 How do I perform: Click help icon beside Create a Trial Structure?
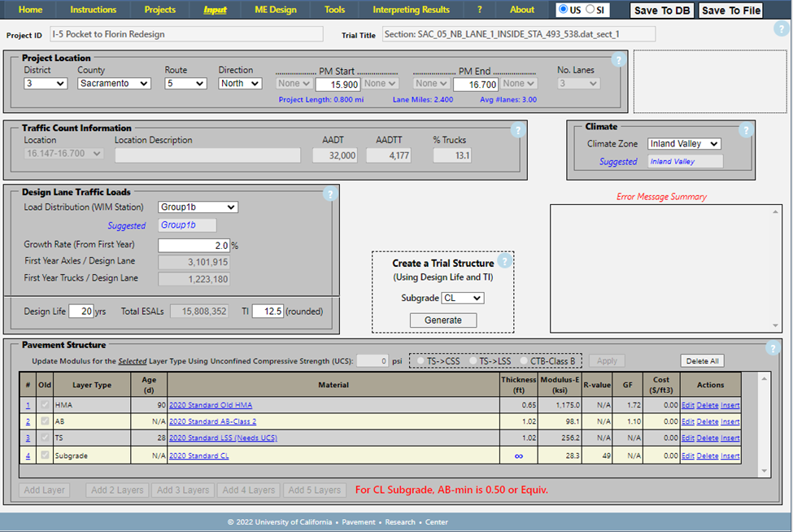504,261
